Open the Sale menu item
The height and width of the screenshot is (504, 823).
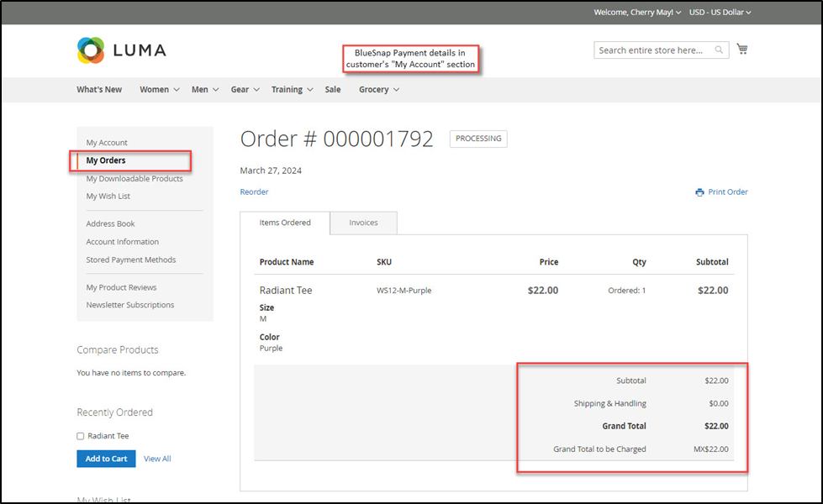click(333, 90)
